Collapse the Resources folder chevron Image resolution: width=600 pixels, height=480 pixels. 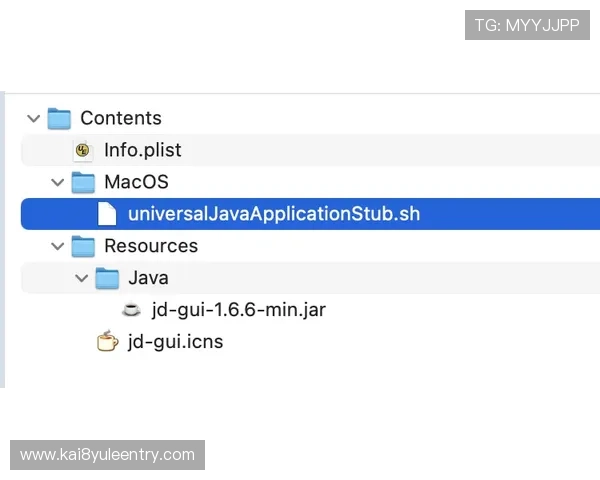pyautogui.click(x=58, y=246)
